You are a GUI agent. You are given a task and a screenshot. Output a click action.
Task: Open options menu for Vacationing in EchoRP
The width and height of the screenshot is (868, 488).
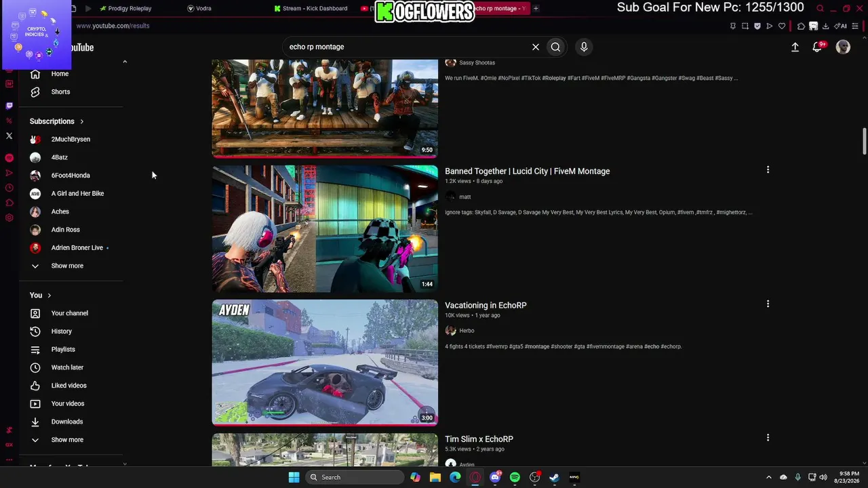[x=768, y=304]
